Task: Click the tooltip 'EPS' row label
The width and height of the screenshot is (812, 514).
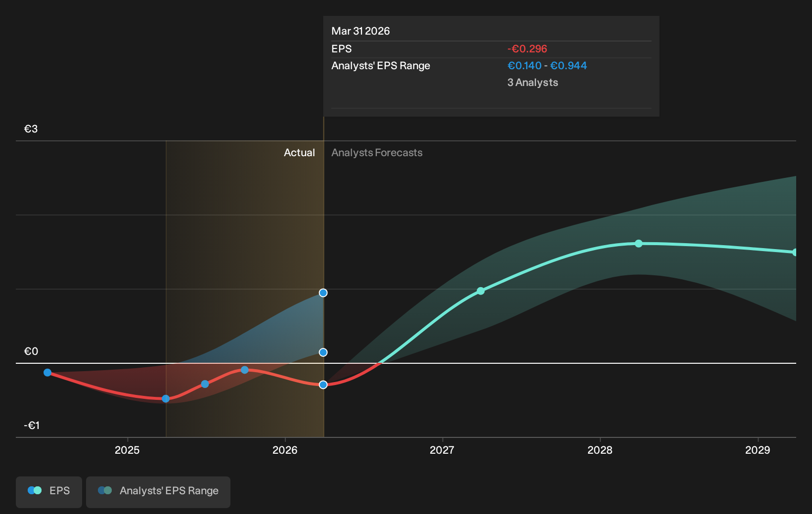Action: pyautogui.click(x=341, y=49)
